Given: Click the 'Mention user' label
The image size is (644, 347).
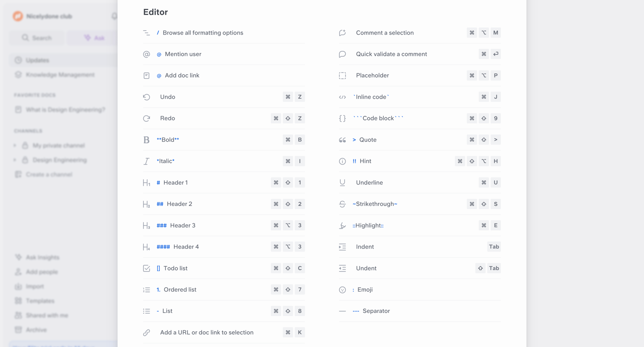Looking at the screenshot, I should click(x=183, y=54).
